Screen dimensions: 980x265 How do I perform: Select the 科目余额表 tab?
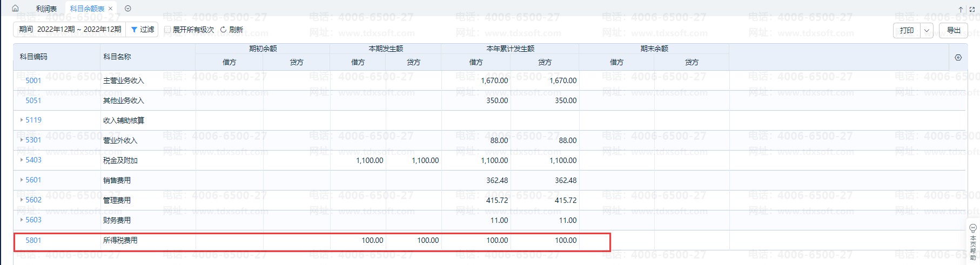pyautogui.click(x=87, y=9)
